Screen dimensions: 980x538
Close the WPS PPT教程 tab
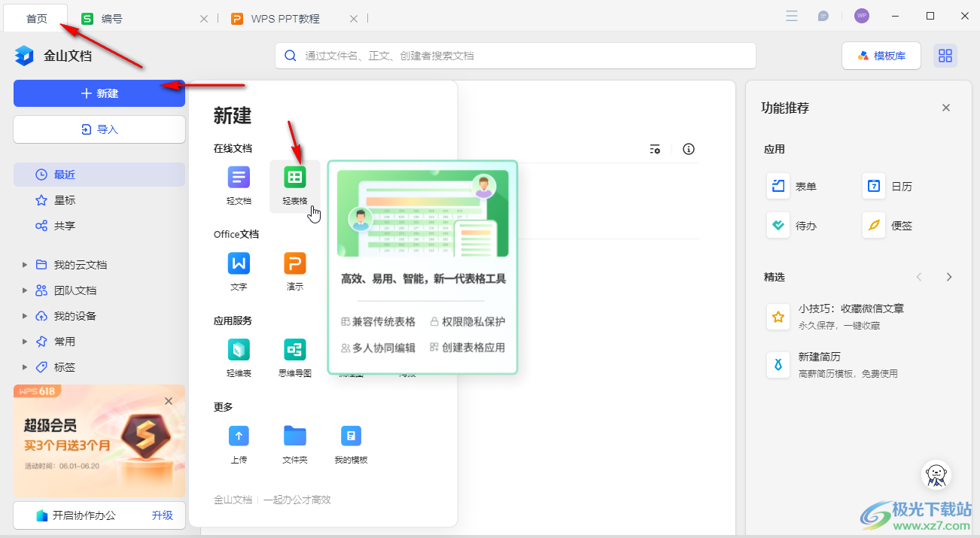353,19
